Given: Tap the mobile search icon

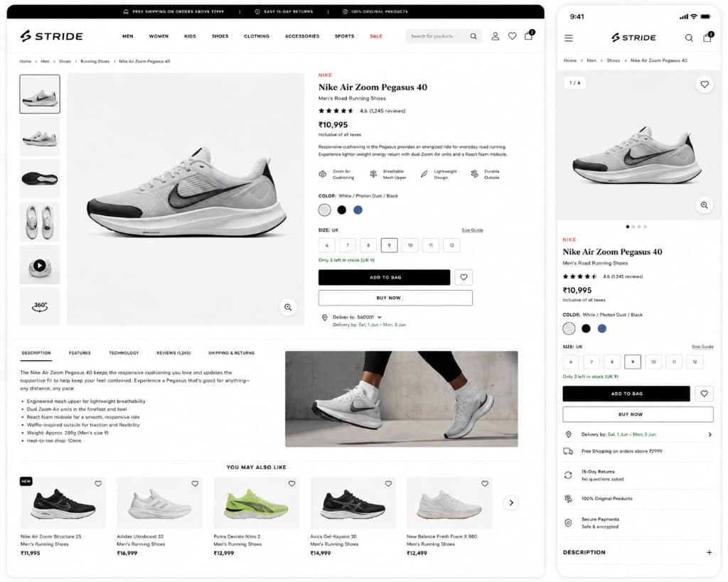Looking at the screenshot, I should tap(689, 38).
